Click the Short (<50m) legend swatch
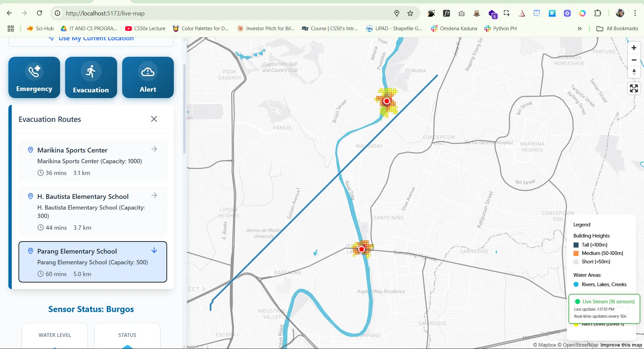The width and height of the screenshot is (644, 349). click(576, 262)
